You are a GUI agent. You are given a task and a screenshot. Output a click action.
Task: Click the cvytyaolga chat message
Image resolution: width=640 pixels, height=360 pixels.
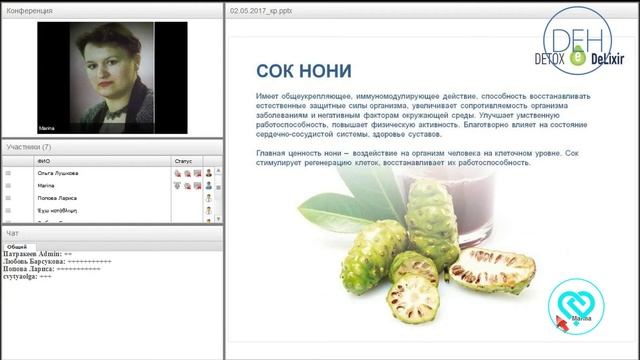pyautogui.click(x=27, y=277)
